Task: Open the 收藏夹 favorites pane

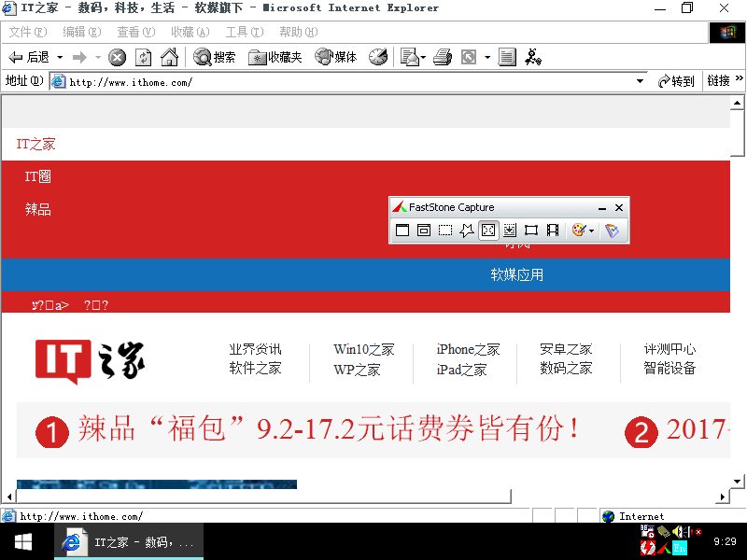Action: tap(275, 57)
